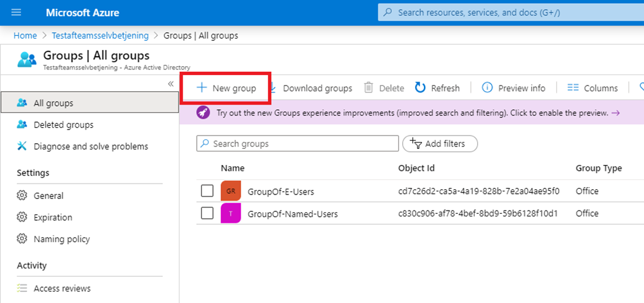Viewport: 644px width, 303px height.
Task: Click the magenta T group avatar
Action: coord(231,213)
